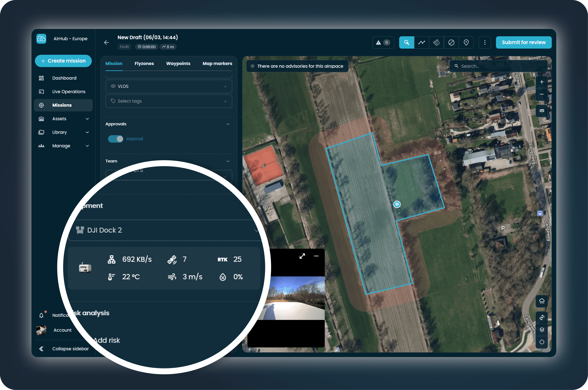Image resolution: width=588 pixels, height=390 pixels.
Task: Open Account settings link
Action: click(63, 330)
